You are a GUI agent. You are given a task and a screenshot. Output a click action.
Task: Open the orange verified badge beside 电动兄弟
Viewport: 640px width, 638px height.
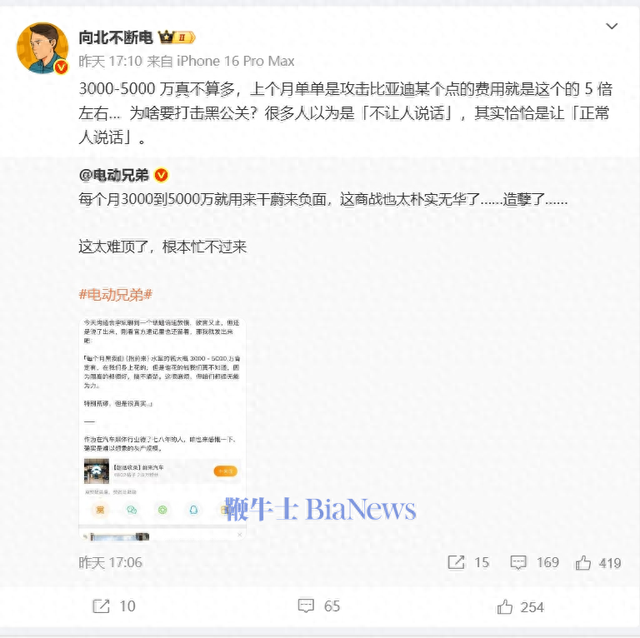coord(161,175)
